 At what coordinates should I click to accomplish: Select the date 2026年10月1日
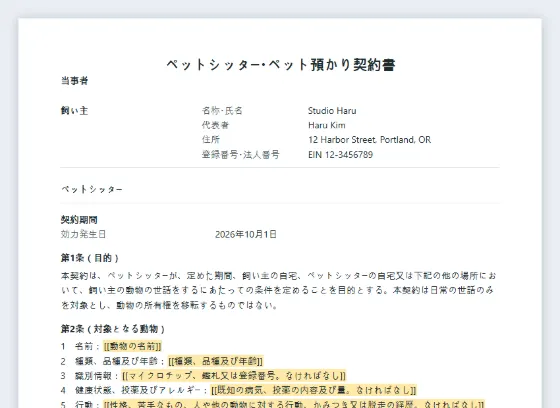[x=246, y=234]
